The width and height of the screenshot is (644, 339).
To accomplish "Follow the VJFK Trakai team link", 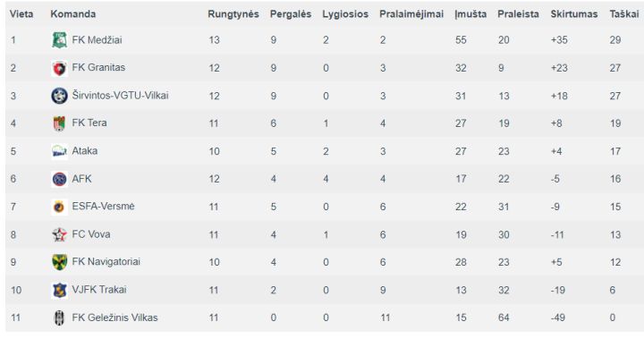I will coord(99,290).
